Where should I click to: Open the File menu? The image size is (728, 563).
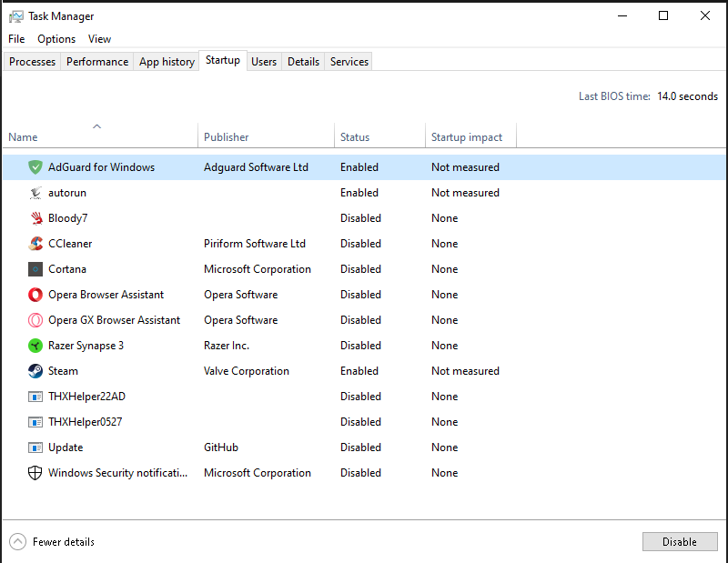pos(16,39)
